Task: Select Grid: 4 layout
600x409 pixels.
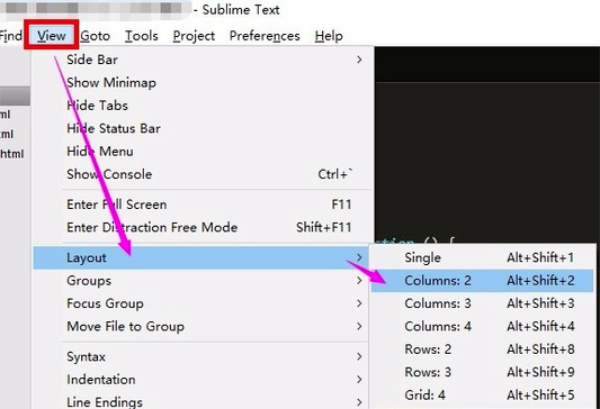Action: (482, 395)
